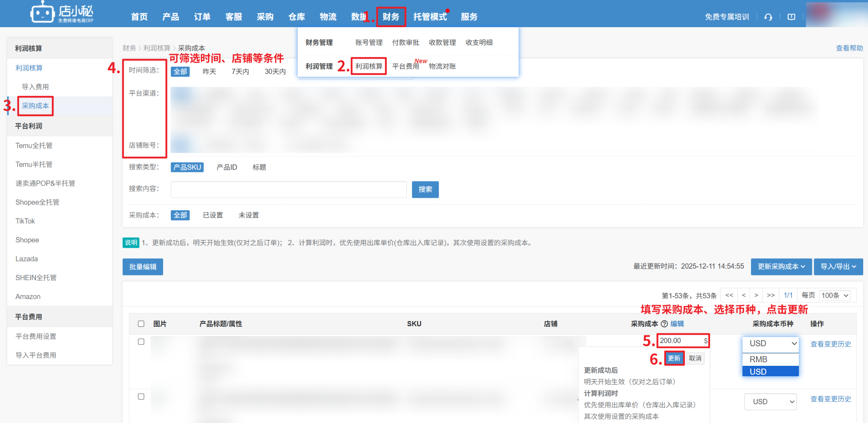The image size is (868, 423).
Task: Expand the 更新采购成本 dropdown button
Action: tap(781, 267)
